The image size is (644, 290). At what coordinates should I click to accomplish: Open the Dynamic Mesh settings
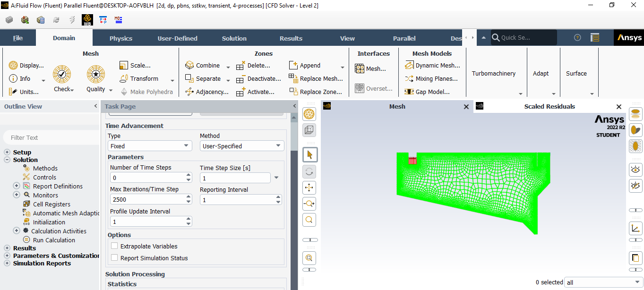(432, 65)
